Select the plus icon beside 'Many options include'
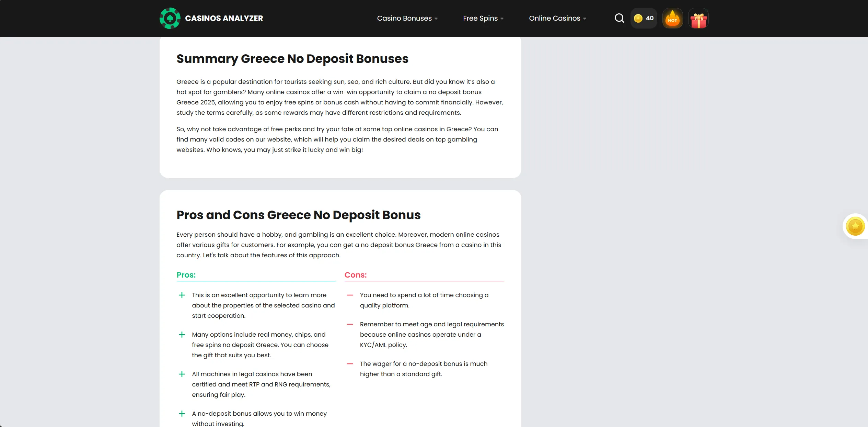 [182, 335]
